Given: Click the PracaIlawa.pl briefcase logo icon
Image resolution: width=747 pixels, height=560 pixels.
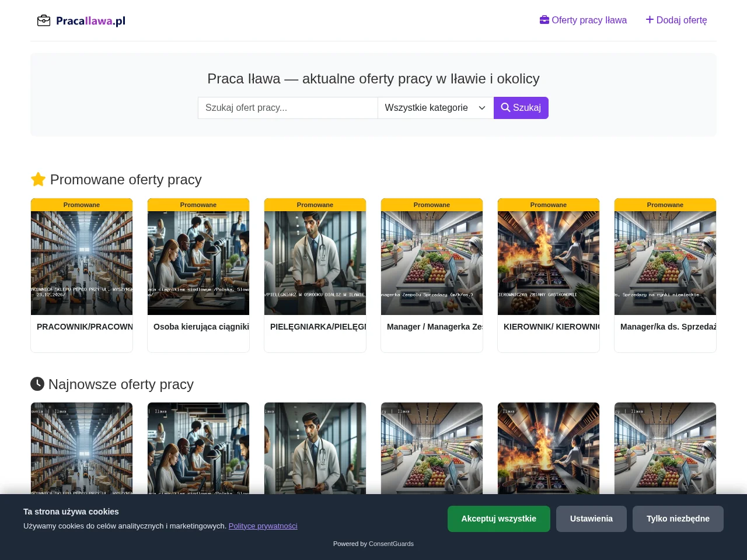Looking at the screenshot, I should point(44,21).
